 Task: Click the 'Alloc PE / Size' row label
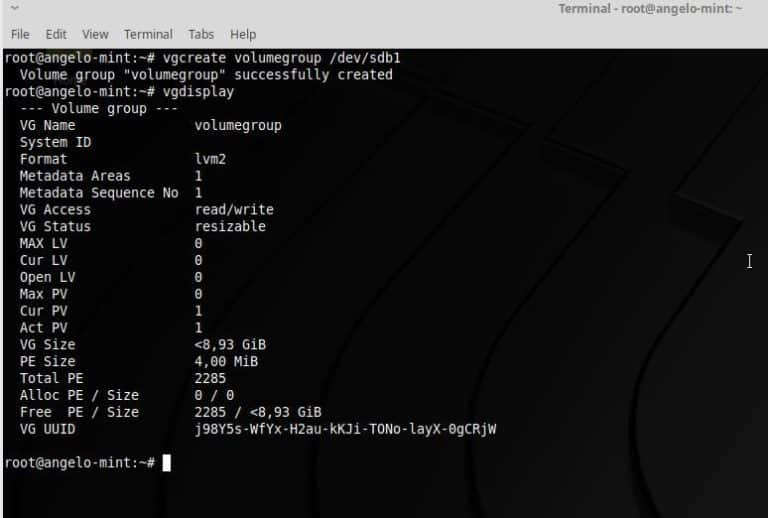[79, 395]
